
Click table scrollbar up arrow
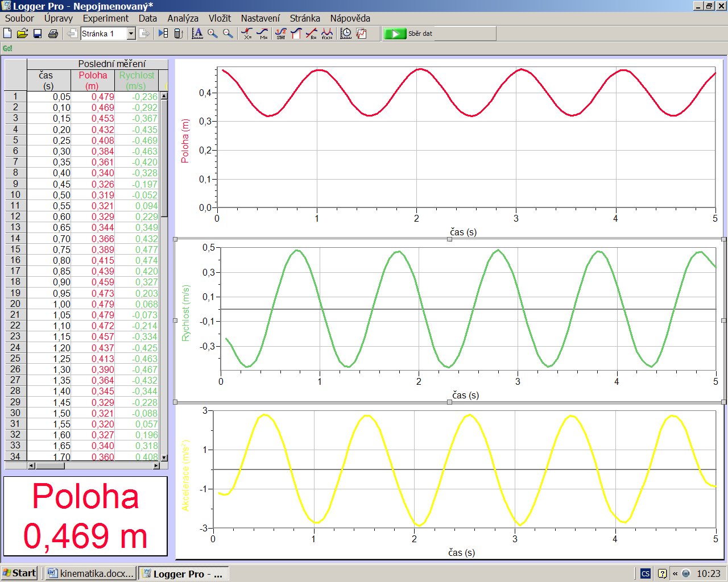(x=164, y=96)
